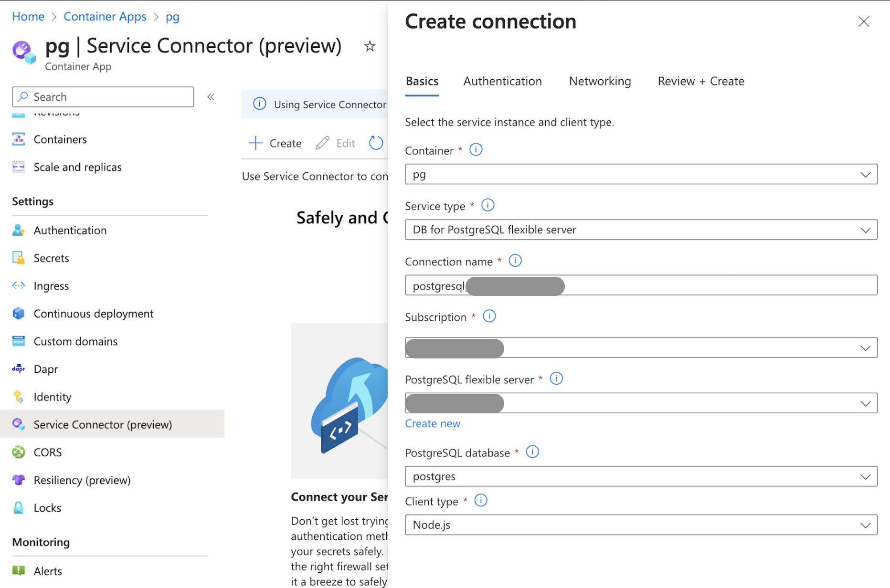The width and height of the screenshot is (890, 588).
Task: Click the Service Connector logo by the page title
Action: tap(24, 52)
